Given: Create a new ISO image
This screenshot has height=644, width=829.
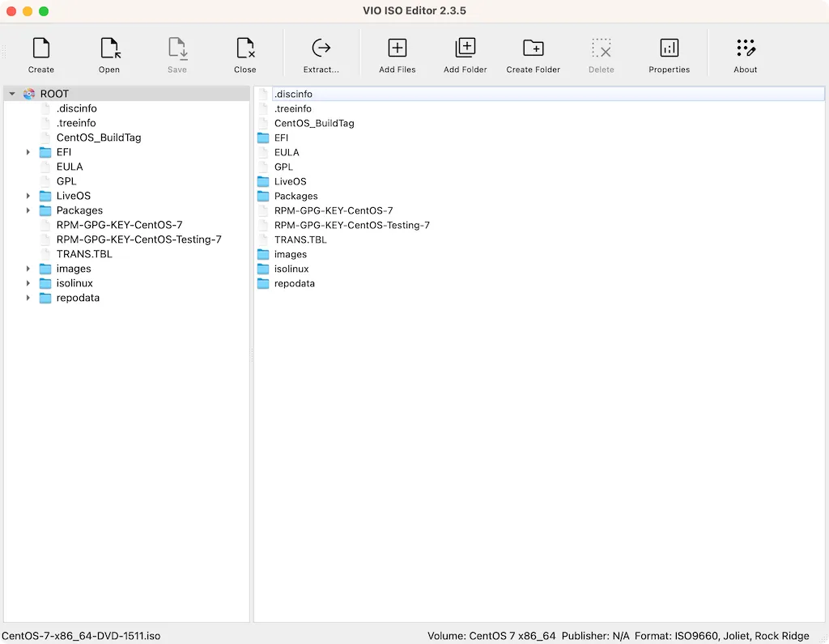Looking at the screenshot, I should pyautogui.click(x=40, y=53).
